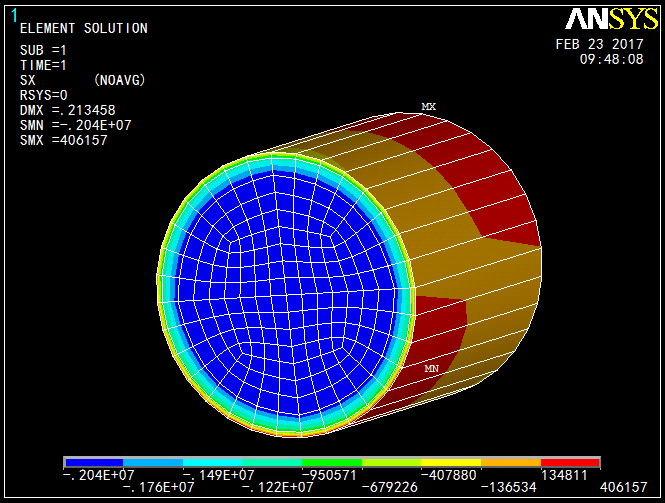
Task: Click the MN minimum stress marker
Action: coord(432,369)
